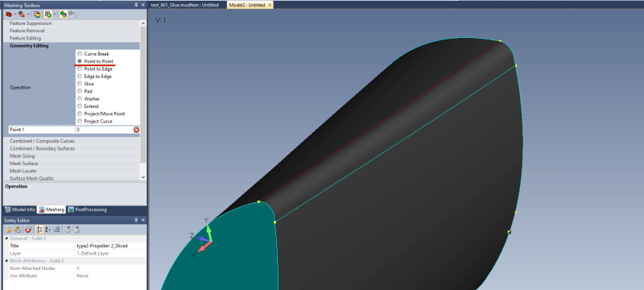Click the red toolbox icon in Meshing Toolbox
The image size is (644, 290).
pyautogui.click(x=9, y=14)
